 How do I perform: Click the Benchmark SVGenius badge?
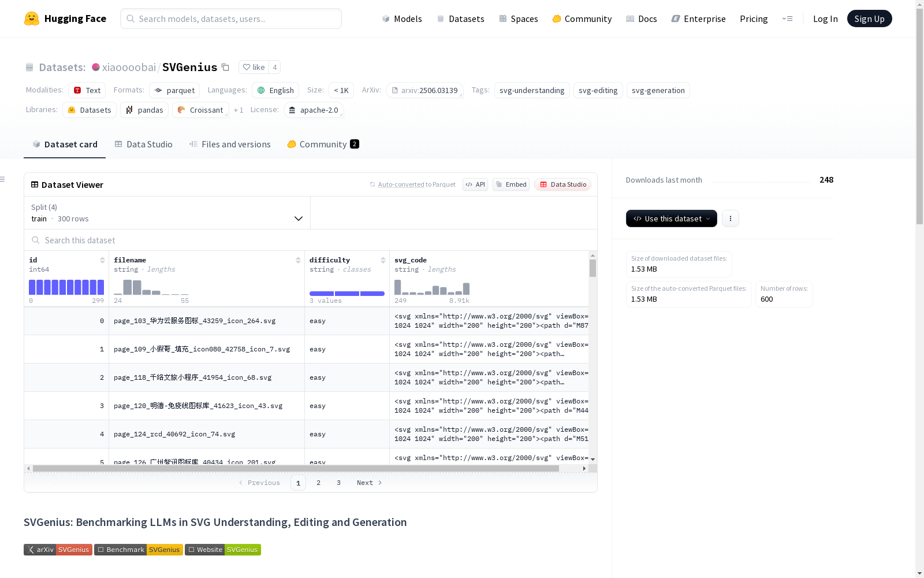(139, 550)
